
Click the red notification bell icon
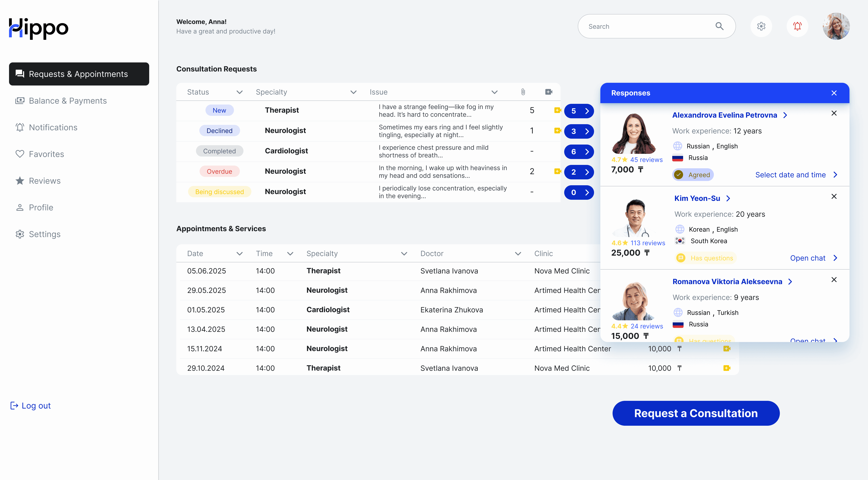click(797, 26)
